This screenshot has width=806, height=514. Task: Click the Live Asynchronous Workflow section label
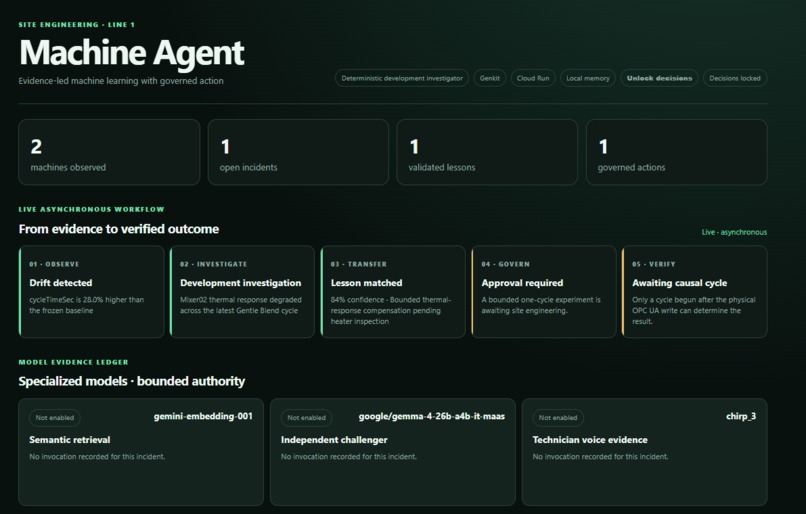pos(91,210)
